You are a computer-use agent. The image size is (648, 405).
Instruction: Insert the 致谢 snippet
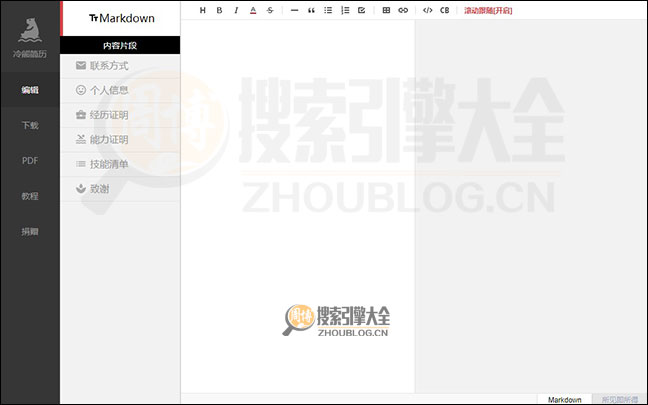[x=120, y=189]
